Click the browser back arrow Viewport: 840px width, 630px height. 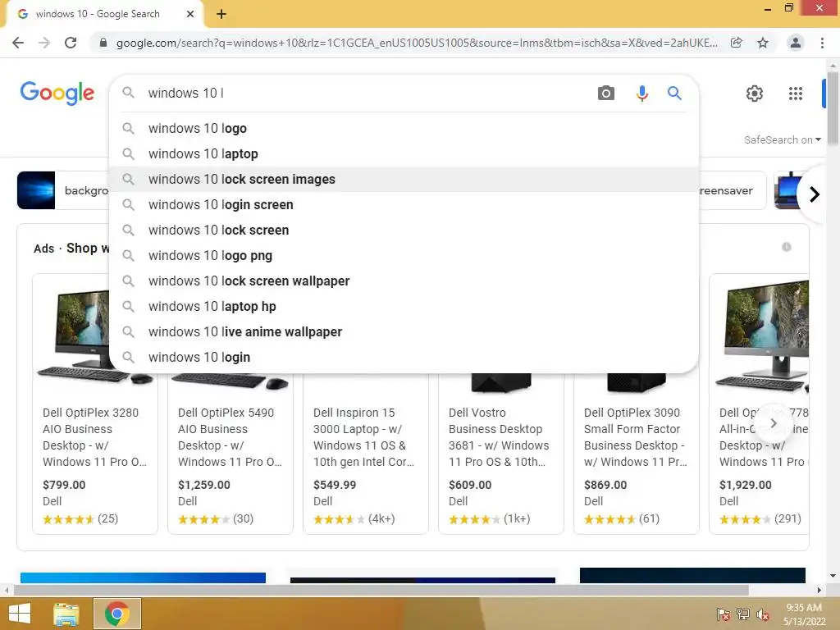(x=18, y=43)
